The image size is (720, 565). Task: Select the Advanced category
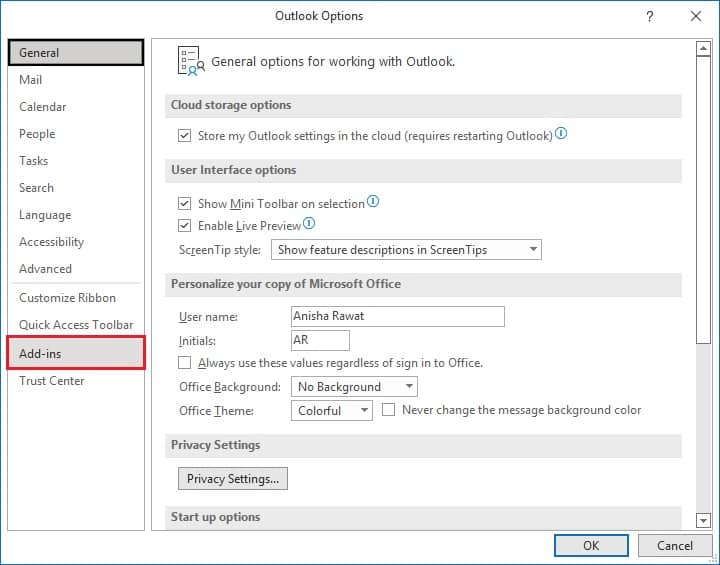point(76,269)
